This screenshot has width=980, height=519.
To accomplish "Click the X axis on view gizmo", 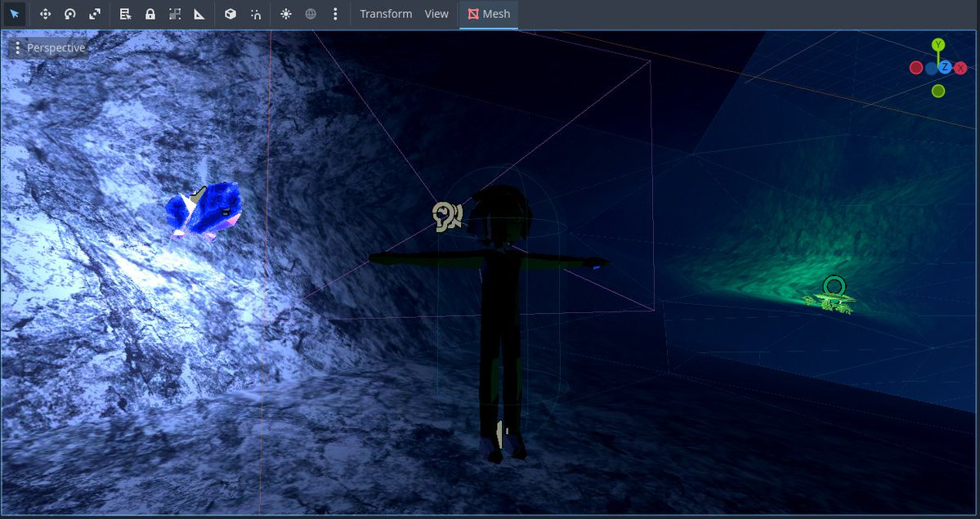I will point(960,68).
